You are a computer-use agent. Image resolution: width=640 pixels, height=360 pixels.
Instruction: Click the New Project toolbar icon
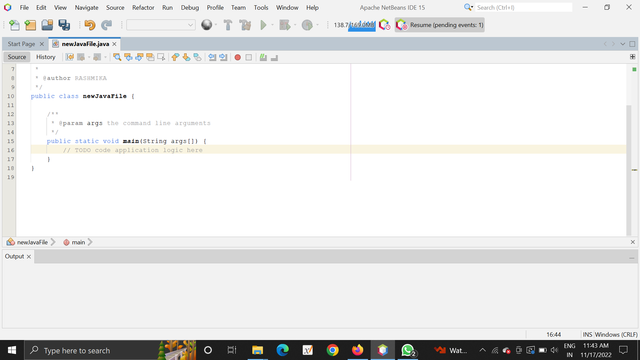(30, 25)
